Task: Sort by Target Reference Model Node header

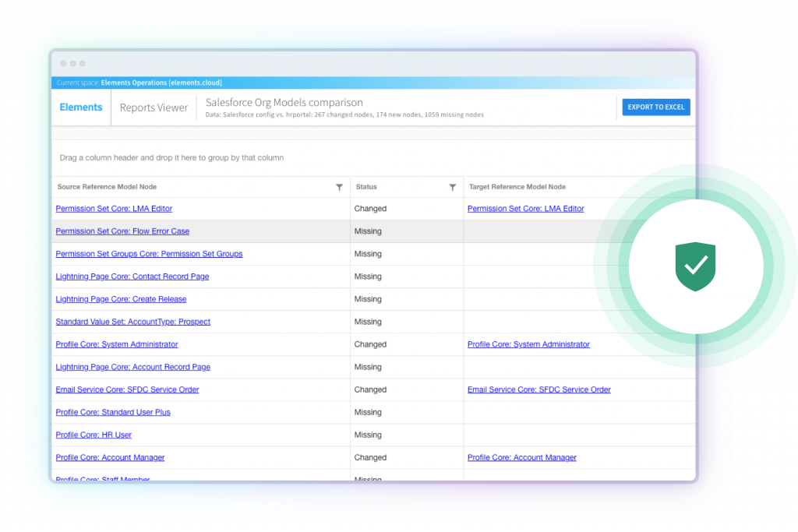Action: click(517, 187)
